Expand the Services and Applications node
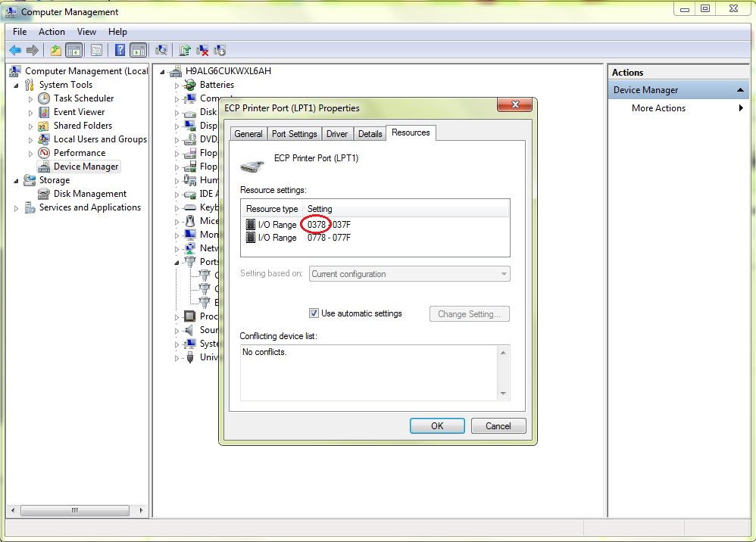Viewport: 756px width, 542px height. point(17,208)
